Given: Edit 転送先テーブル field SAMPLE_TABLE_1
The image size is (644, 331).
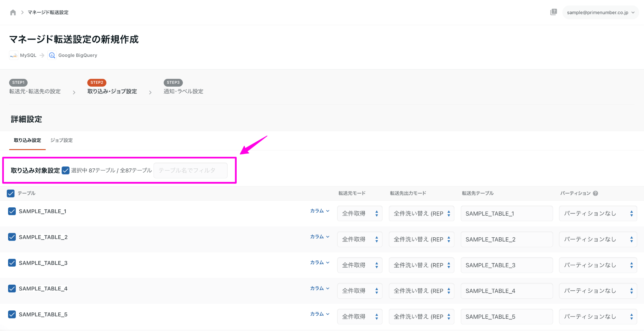Looking at the screenshot, I should pyautogui.click(x=507, y=213).
